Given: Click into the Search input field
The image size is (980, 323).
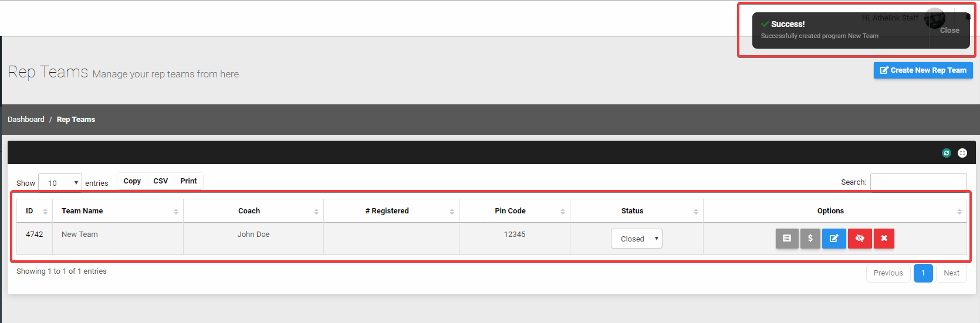Looking at the screenshot, I should tap(918, 182).
